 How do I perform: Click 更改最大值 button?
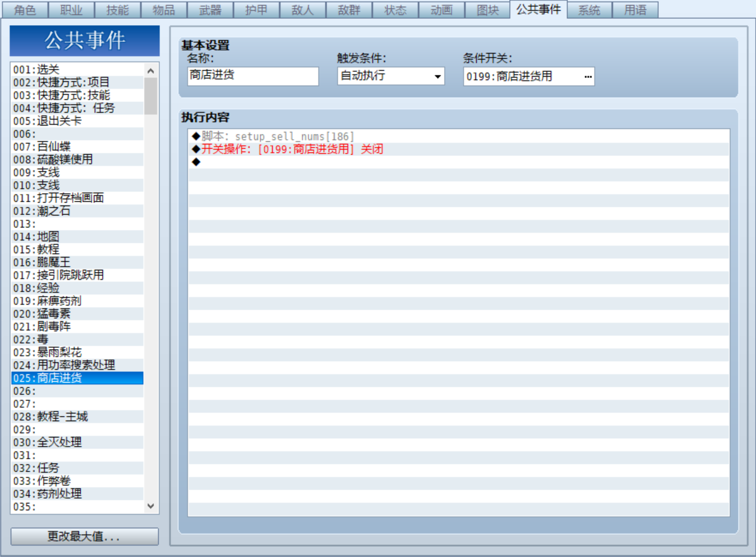[85, 536]
